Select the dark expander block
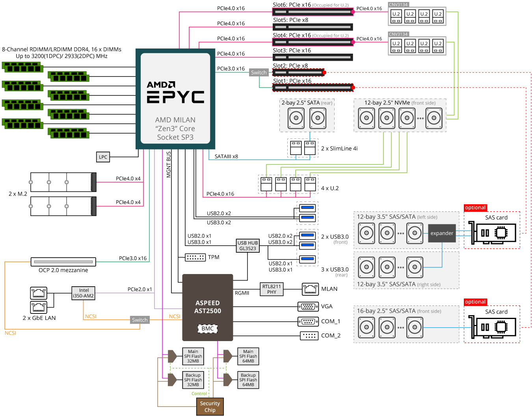The image size is (532, 416). pos(442,233)
